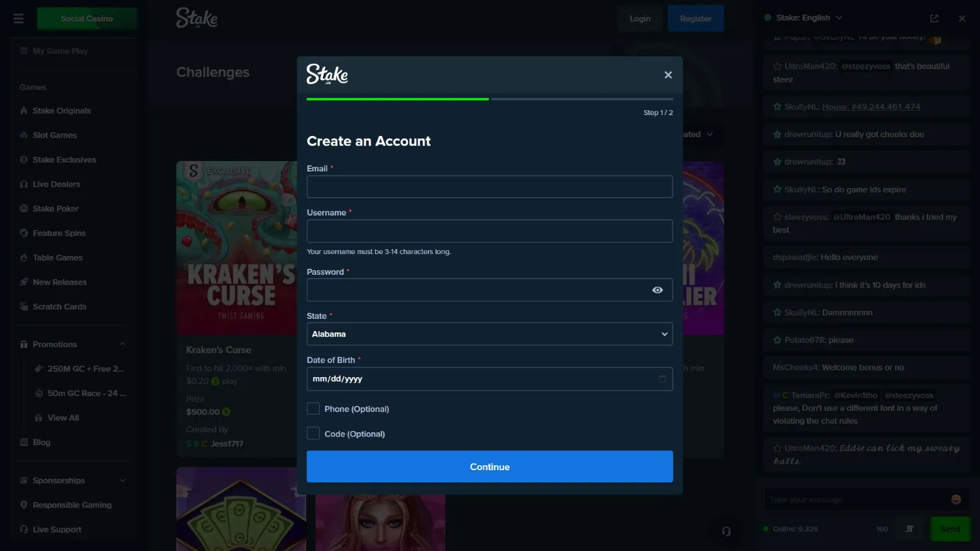Collapse the Promotions section

(123, 345)
